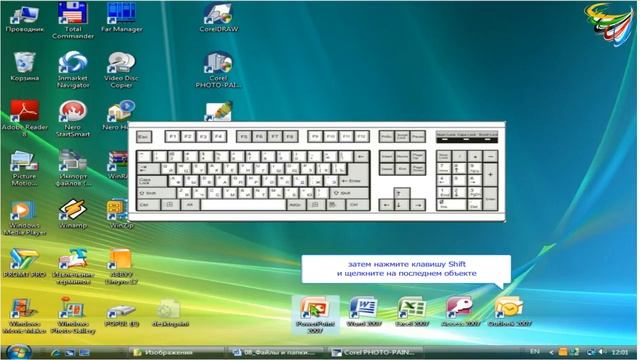Viewport: 640px width, 360px height.
Task: Click the Esc key on keyboard picture
Action: [x=144, y=136]
